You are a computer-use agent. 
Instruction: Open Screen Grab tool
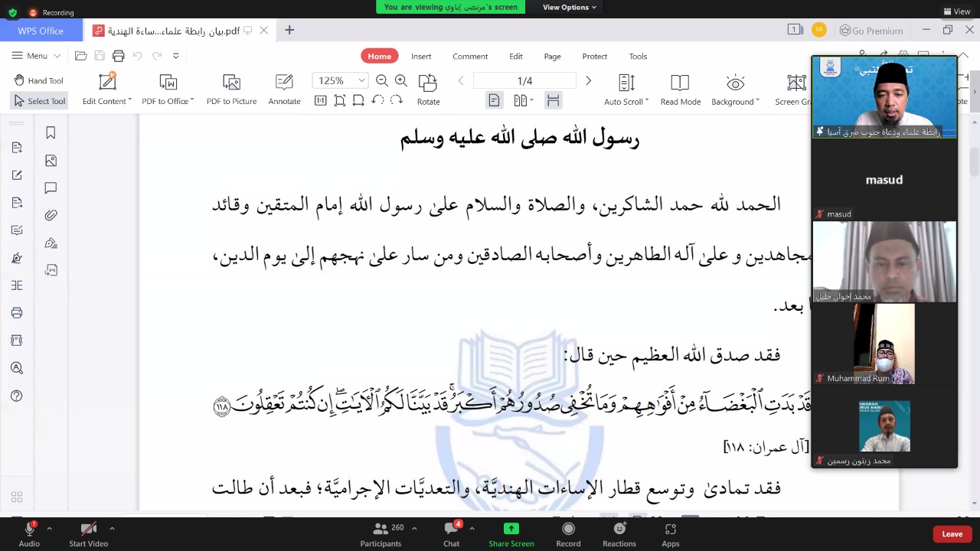point(793,90)
